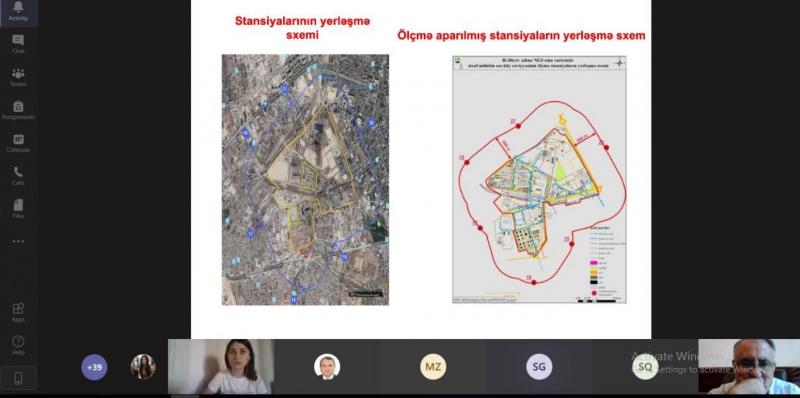Select the suited man participant avatar
800x398 pixels.
pos(327,367)
